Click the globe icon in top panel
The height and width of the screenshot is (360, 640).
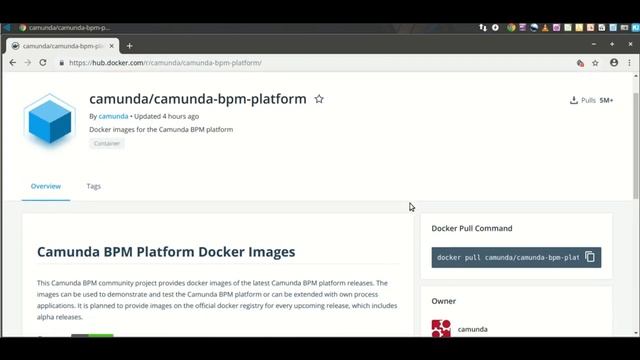pyautogui.click(x=534, y=28)
